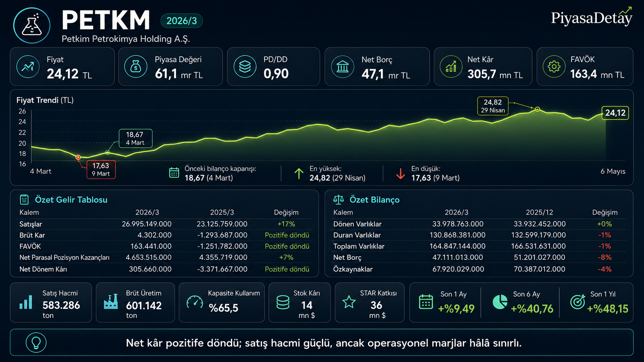Viewport: 644px width, 362px height.
Task: Click the Stok Kârı coin stack icon
Action: coord(283,302)
